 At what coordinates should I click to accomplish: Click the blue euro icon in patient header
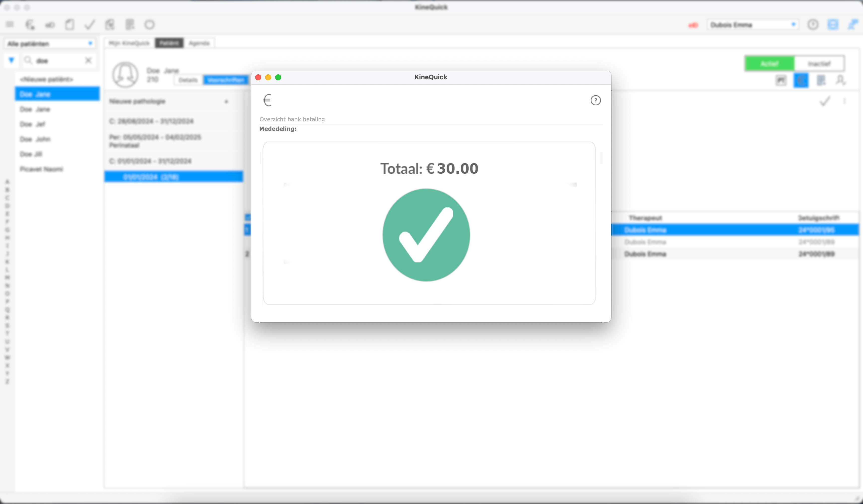click(801, 81)
